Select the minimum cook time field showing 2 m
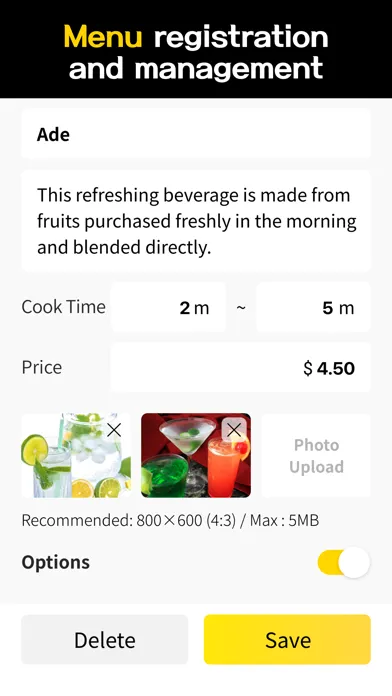Image resolution: width=392 pixels, height=696 pixels. tap(168, 307)
